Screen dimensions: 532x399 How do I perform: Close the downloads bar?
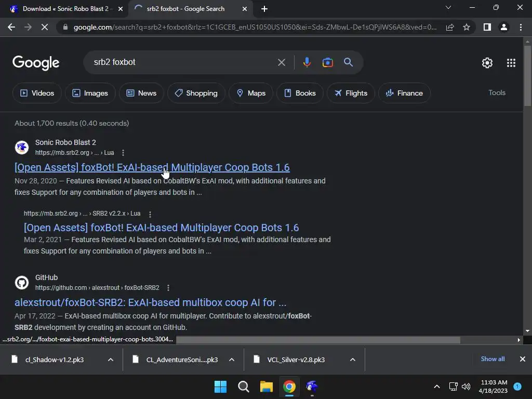coord(523,359)
